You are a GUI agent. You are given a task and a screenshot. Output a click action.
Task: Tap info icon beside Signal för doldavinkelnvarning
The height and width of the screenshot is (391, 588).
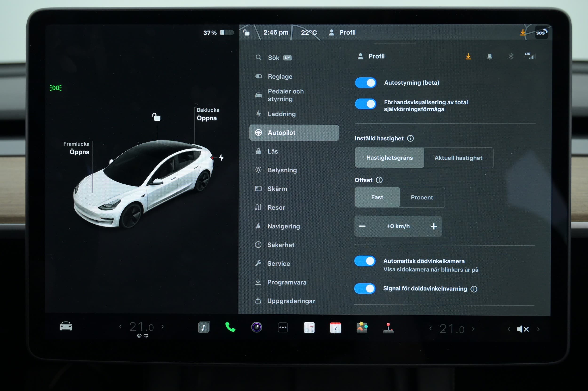click(x=474, y=289)
